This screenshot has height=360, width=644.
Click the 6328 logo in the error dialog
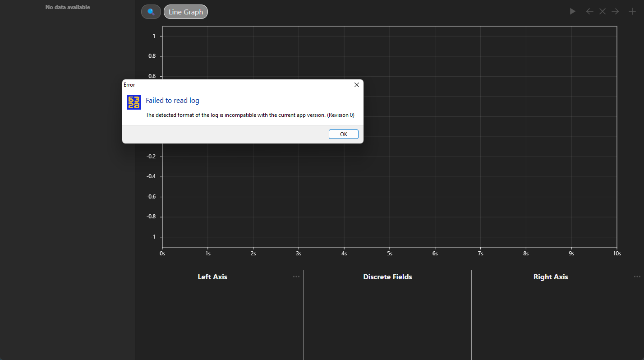pyautogui.click(x=133, y=102)
